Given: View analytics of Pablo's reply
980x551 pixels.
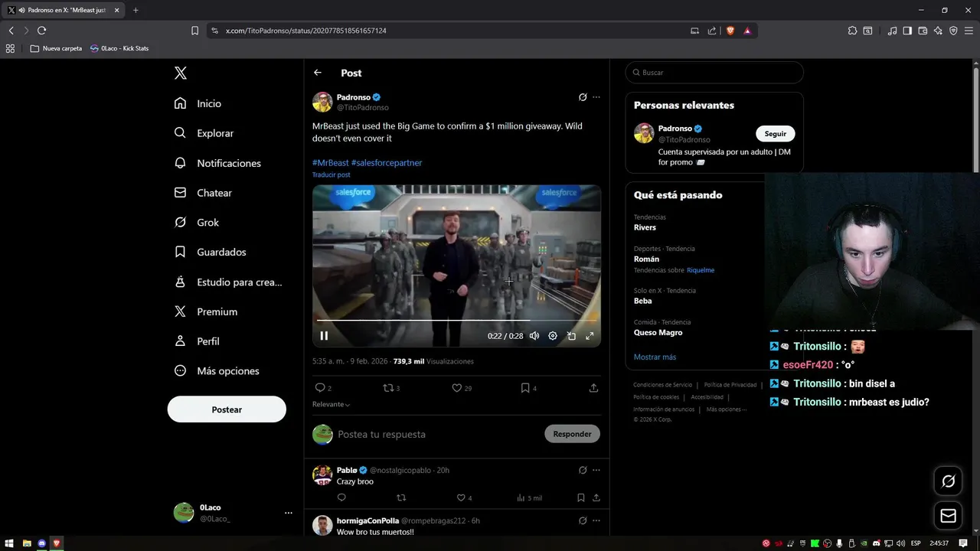Looking at the screenshot, I should [x=529, y=497].
